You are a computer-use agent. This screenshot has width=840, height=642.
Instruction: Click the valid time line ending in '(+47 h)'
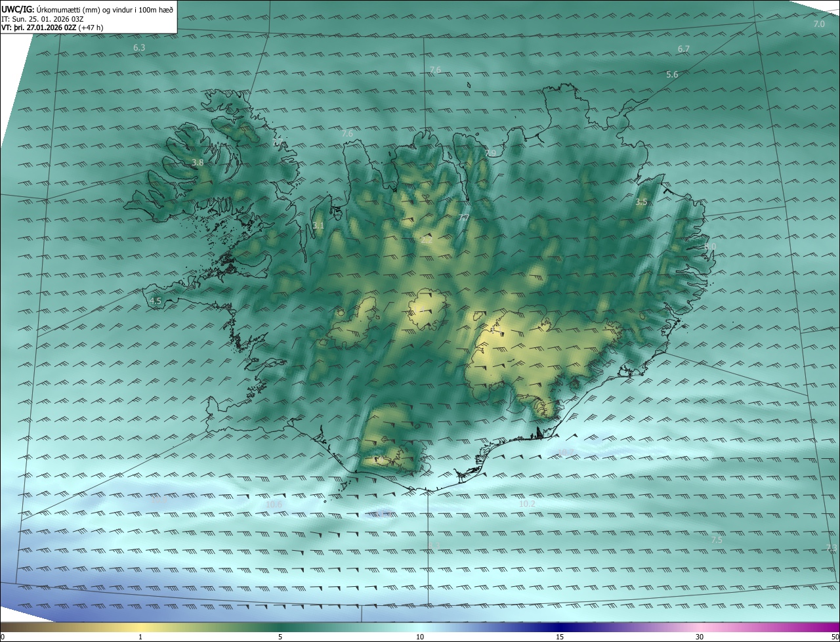tap(52, 28)
